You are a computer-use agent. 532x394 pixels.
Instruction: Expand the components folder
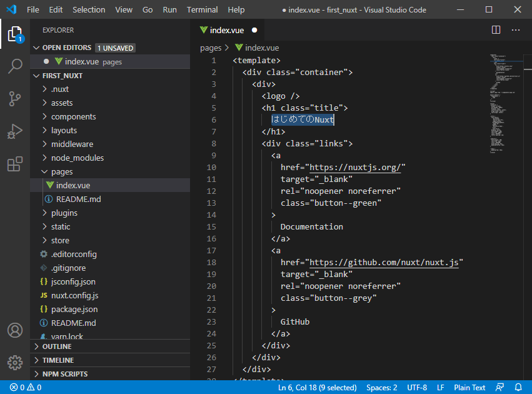pyautogui.click(x=111, y=117)
